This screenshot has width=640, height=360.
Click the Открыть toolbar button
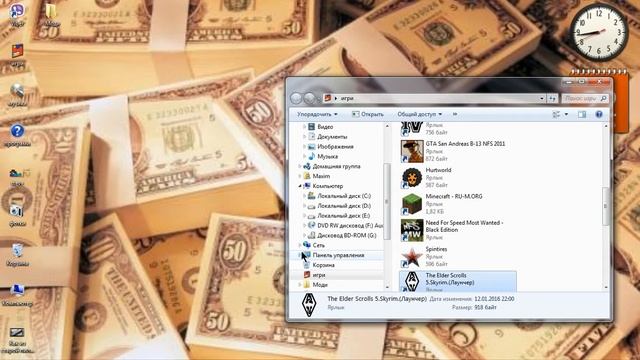pos(367,114)
